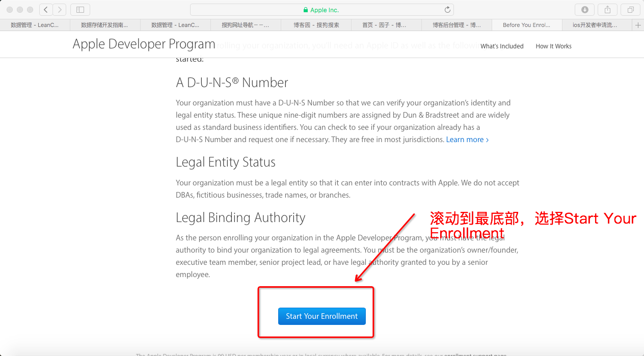Go forward with Safari's forward arrow

click(60, 10)
